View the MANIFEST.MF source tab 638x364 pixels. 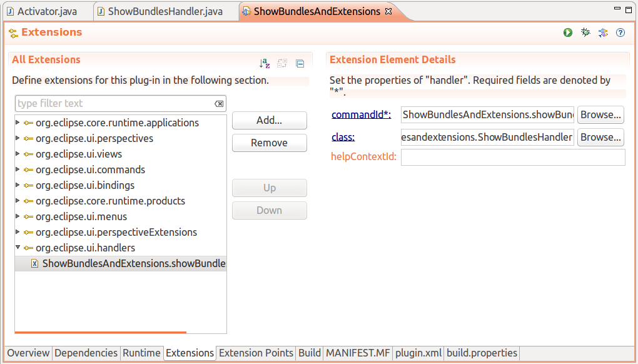point(358,353)
